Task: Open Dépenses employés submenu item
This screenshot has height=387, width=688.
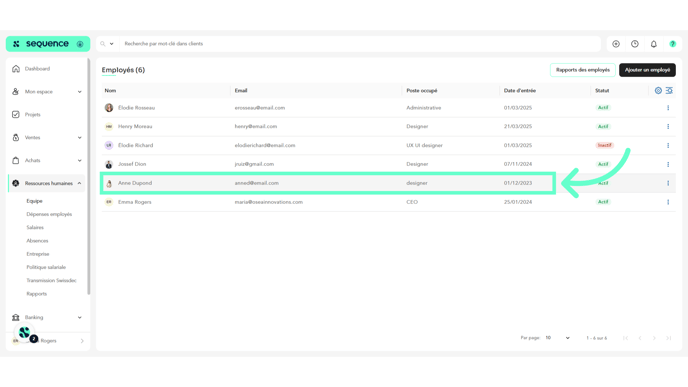Action: pyautogui.click(x=49, y=214)
